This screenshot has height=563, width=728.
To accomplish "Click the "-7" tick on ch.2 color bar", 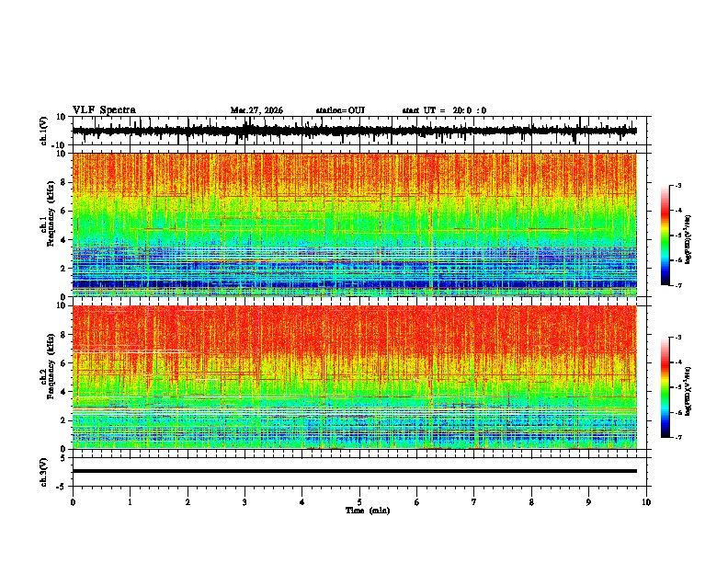I will 678,437.
